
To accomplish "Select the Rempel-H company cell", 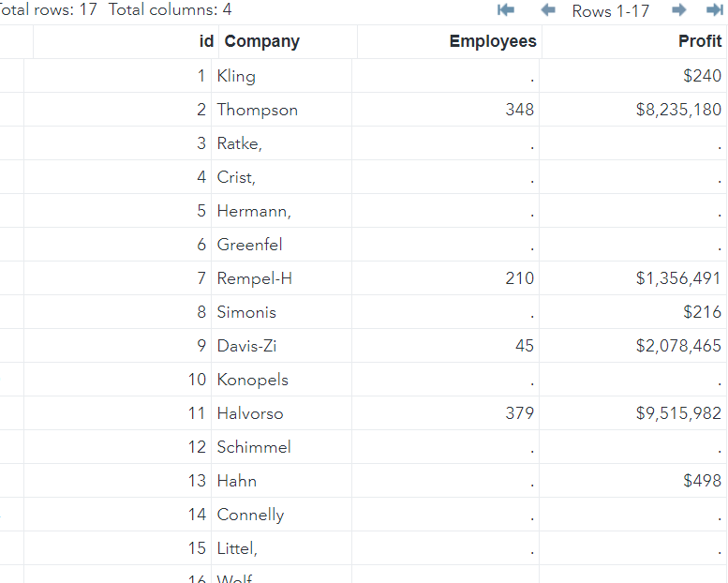I will click(255, 278).
